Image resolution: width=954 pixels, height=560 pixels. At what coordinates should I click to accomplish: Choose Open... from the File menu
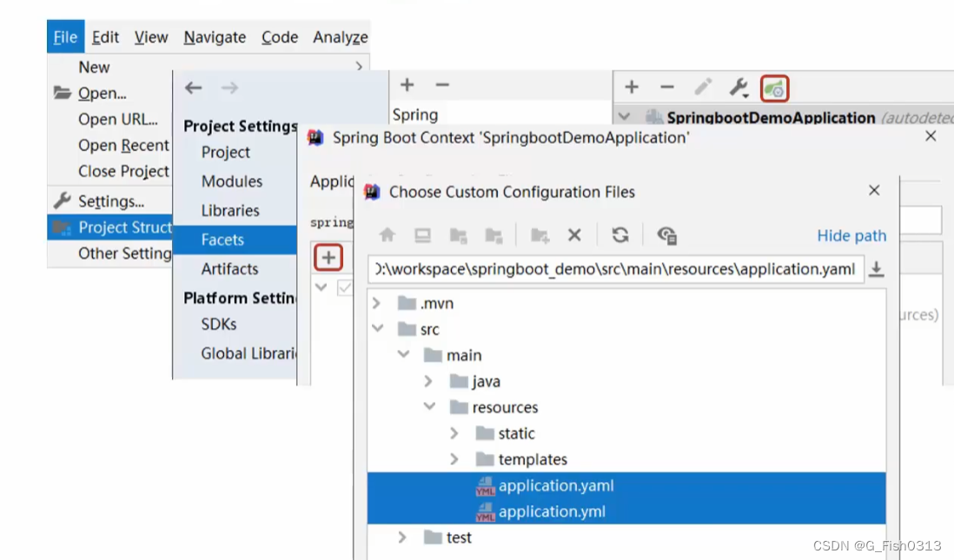point(103,93)
